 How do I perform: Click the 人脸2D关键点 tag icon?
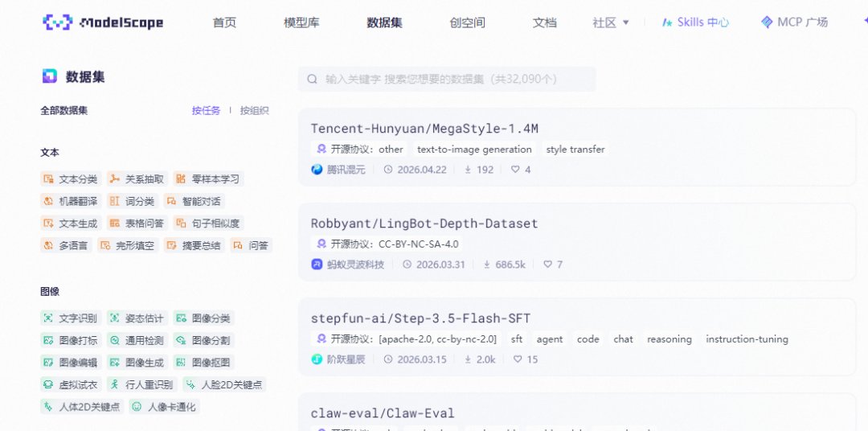click(190, 384)
